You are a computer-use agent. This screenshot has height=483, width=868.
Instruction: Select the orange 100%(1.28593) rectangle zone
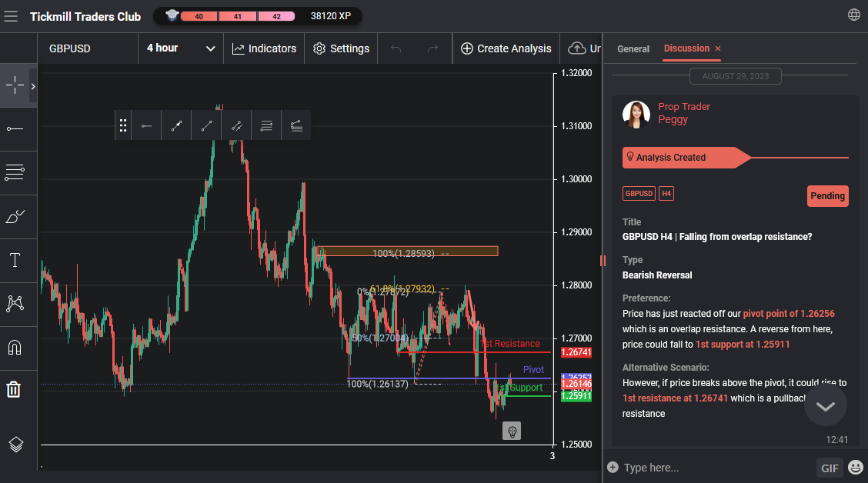tap(408, 251)
